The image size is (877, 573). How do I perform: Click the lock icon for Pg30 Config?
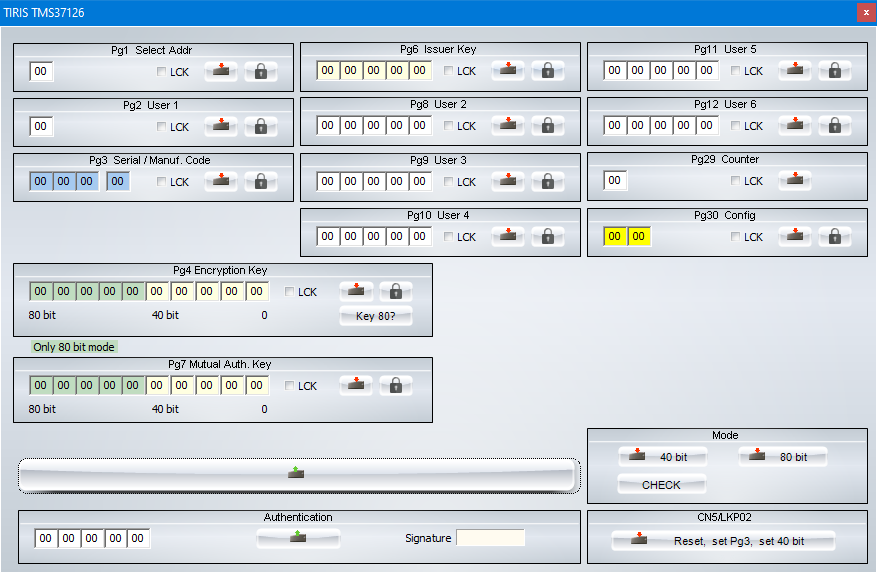pos(834,236)
